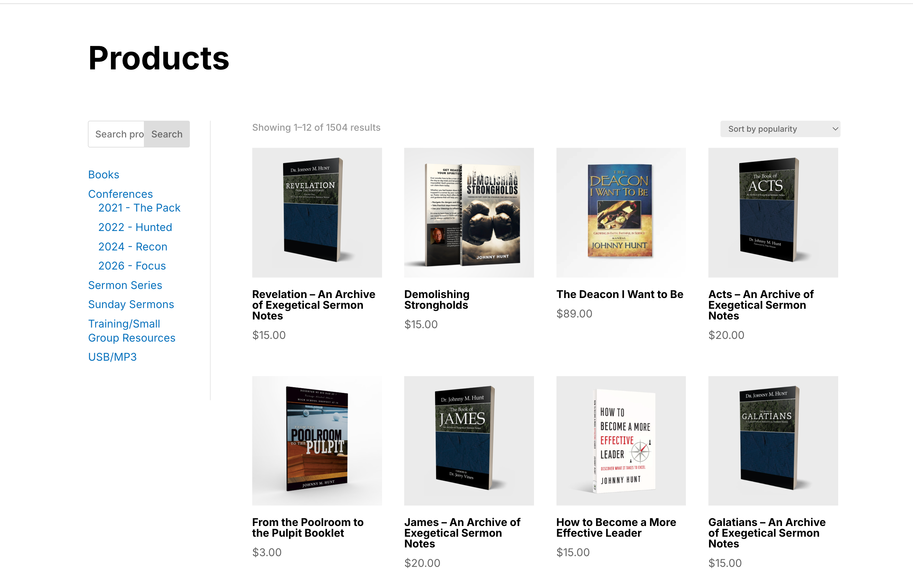This screenshot has height=588, width=913.
Task: Click the $20.00 price under Acts
Action: tap(726, 335)
